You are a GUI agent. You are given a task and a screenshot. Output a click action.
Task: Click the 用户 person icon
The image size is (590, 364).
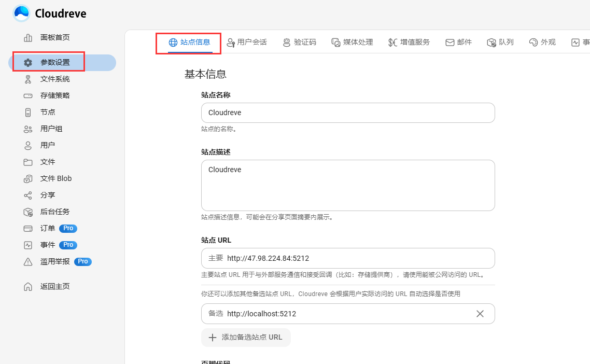pos(28,145)
